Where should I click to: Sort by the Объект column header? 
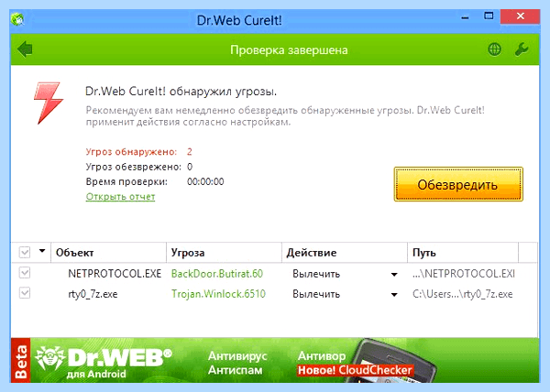pyautogui.click(x=109, y=253)
